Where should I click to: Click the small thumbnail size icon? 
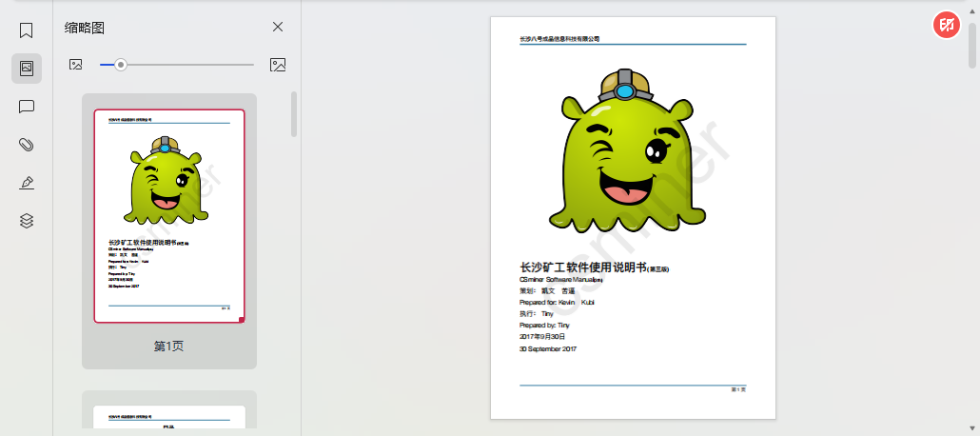[75, 65]
